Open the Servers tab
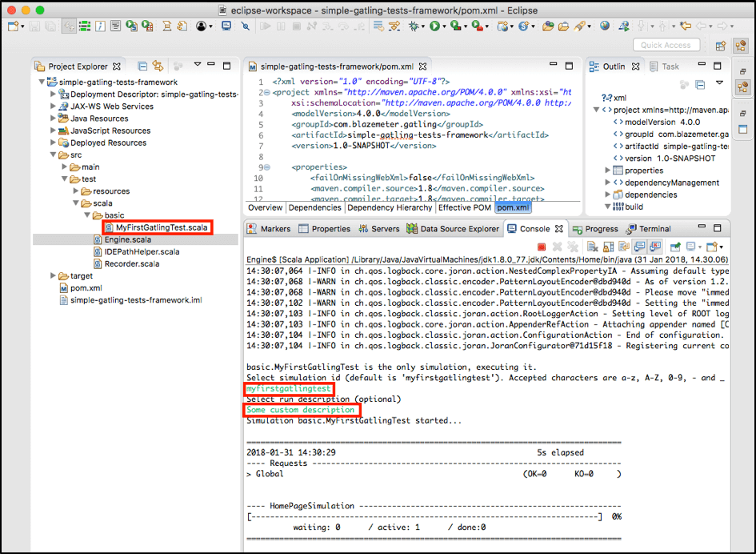Image resolution: width=756 pixels, height=554 pixels. [x=379, y=229]
